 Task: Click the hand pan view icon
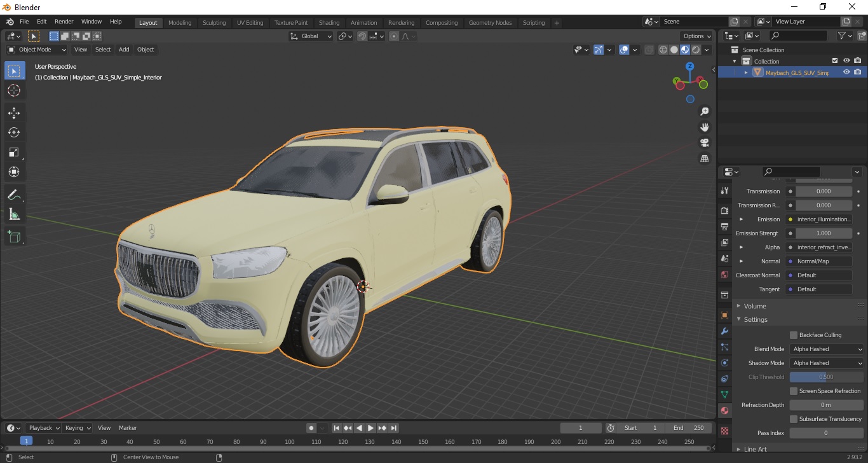(x=704, y=127)
